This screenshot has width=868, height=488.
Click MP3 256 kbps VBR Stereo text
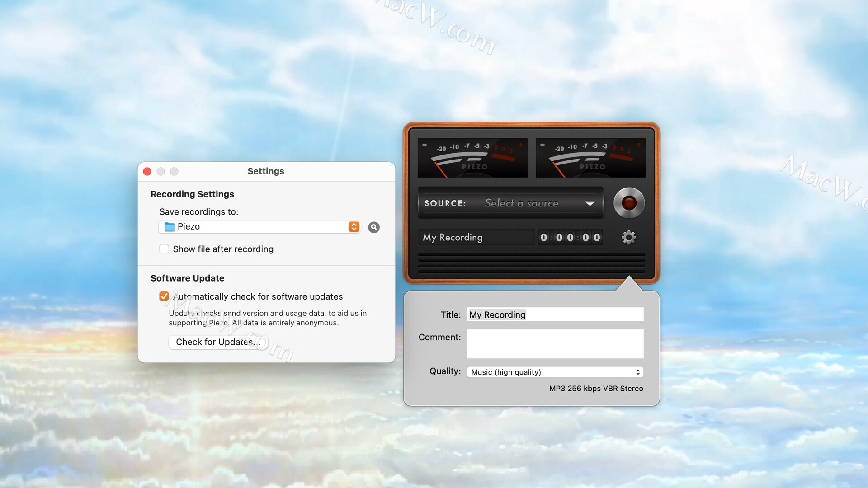tap(596, 389)
